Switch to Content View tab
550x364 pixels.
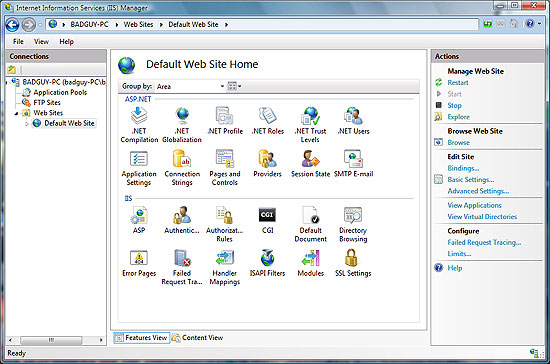(198, 338)
